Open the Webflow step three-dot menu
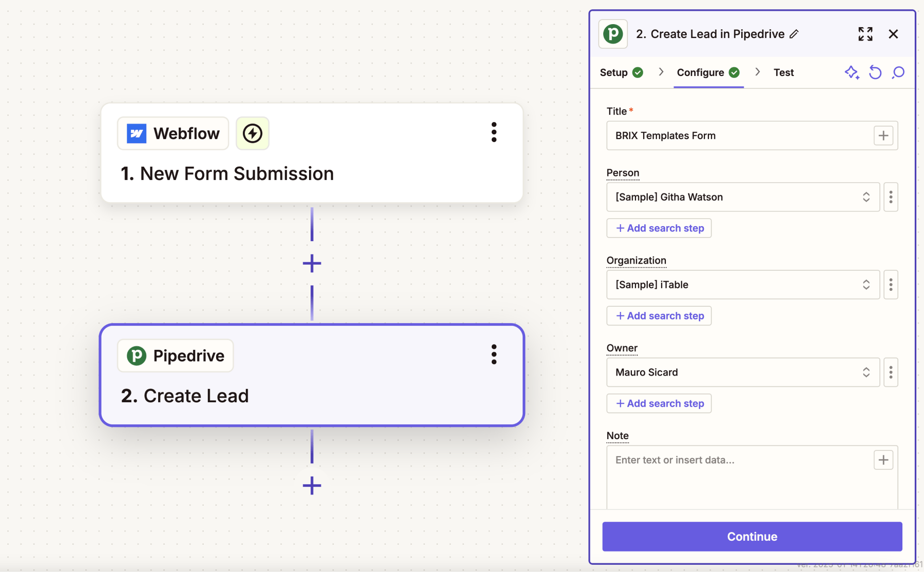Viewport: 924px width, 572px height. click(x=494, y=132)
